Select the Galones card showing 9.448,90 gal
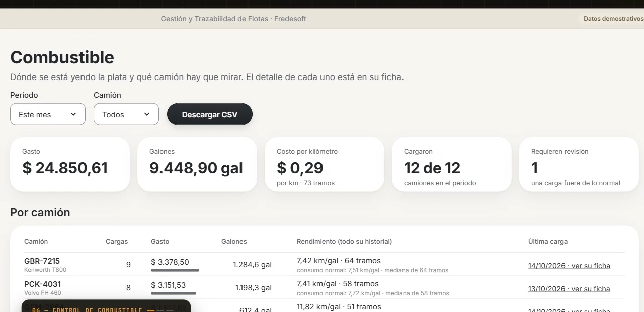 pos(197,165)
